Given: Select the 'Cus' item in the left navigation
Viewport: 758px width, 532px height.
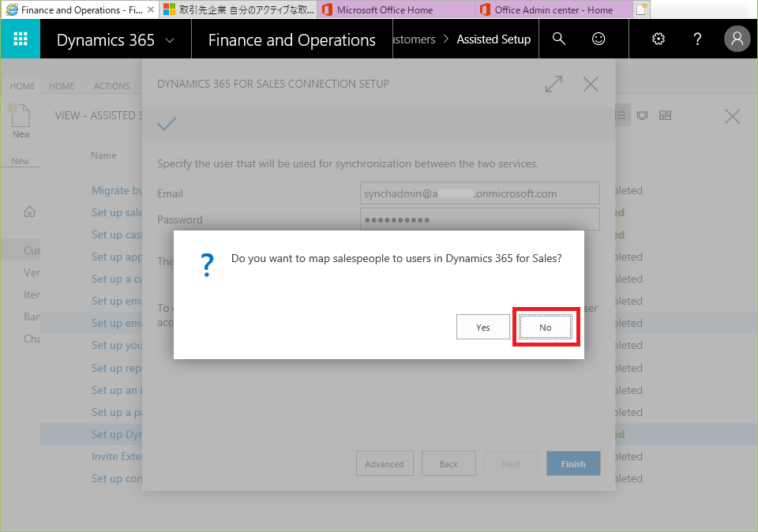Looking at the screenshot, I should click(x=32, y=250).
